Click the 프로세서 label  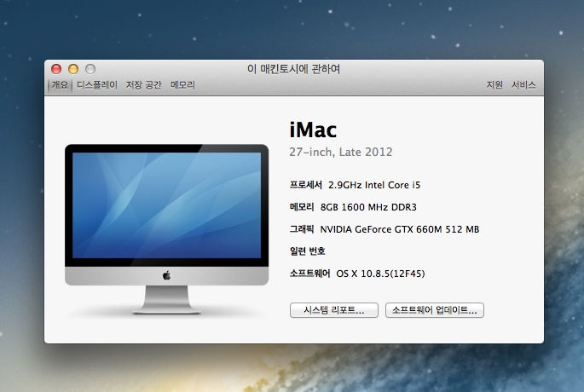pyautogui.click(x=306, y=185)
